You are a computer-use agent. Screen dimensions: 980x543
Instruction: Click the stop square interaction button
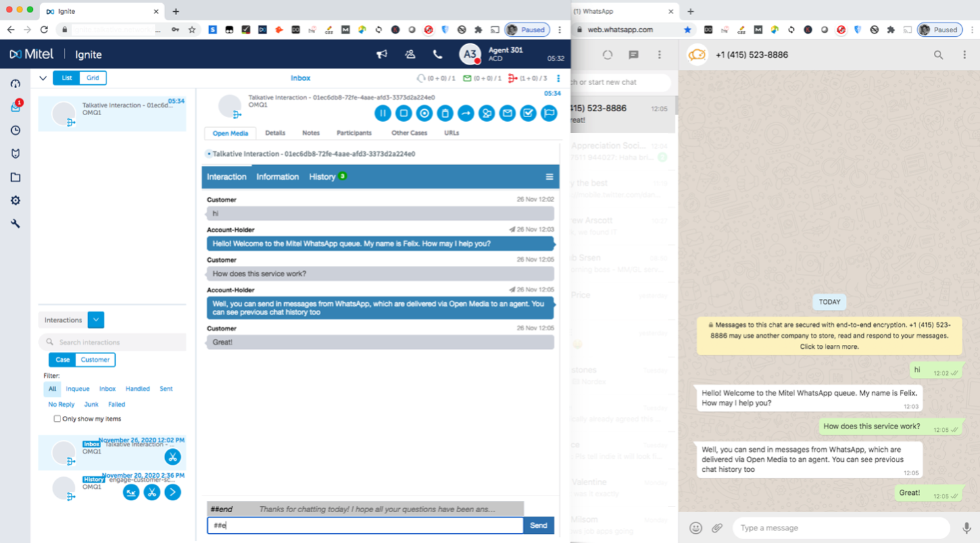[404, 113]
